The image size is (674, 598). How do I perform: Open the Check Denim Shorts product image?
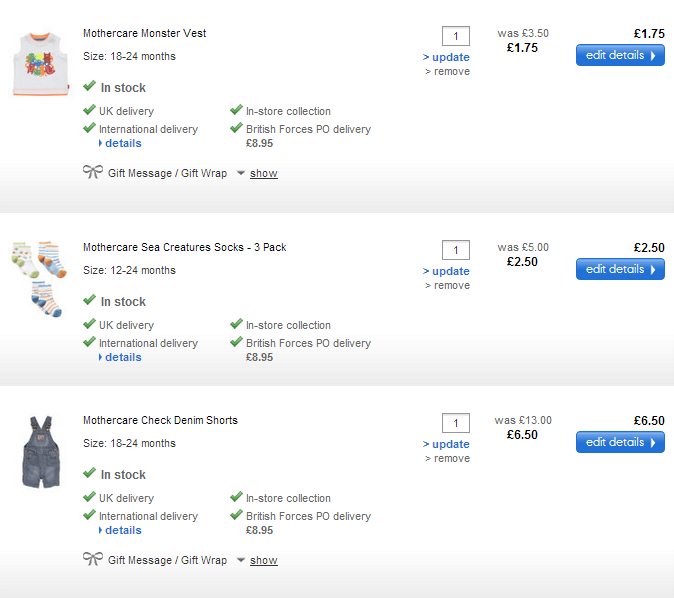point(41,452)
